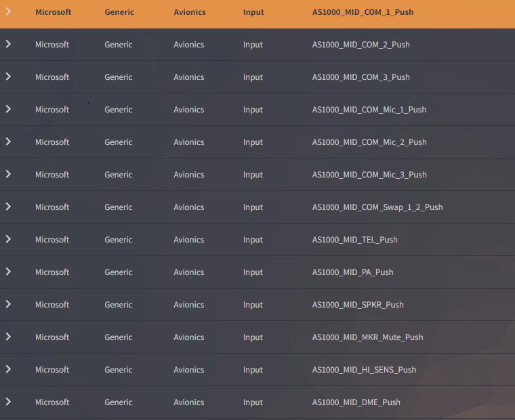515x420 pixels.
Task: Click Avionics in the TEL_Push row
Action: (x=189, y=240)
